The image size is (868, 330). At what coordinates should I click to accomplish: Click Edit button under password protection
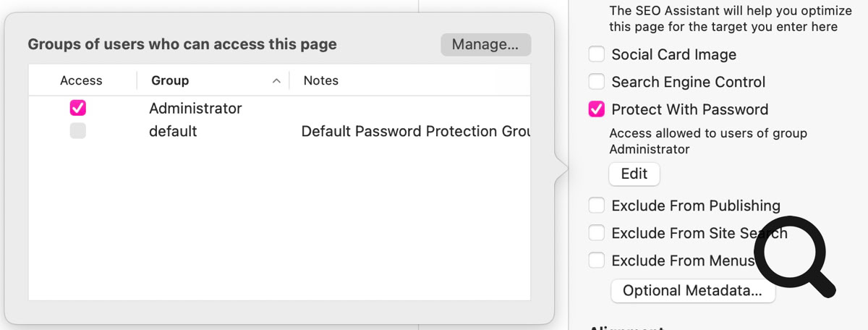pyautogui.click(x=634, y=174)
